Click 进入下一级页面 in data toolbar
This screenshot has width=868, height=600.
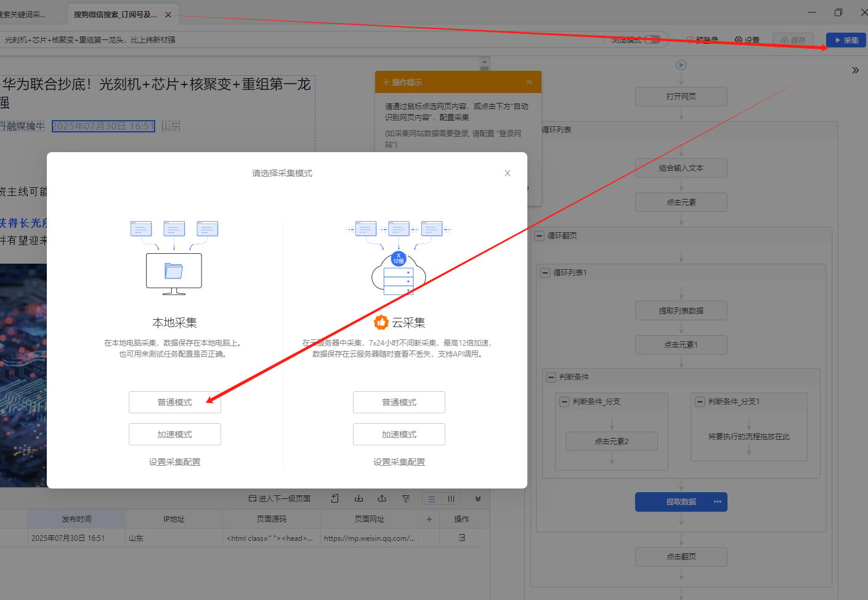click(280, 499)
